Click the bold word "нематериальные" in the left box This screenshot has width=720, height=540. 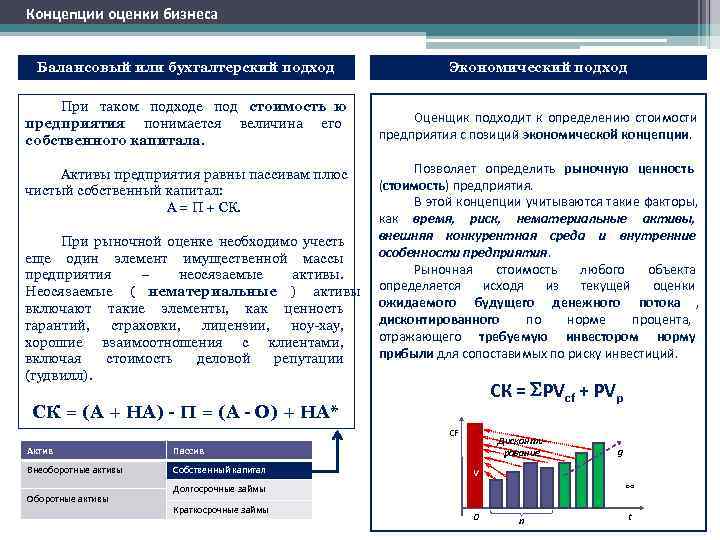tap(213, 292)
